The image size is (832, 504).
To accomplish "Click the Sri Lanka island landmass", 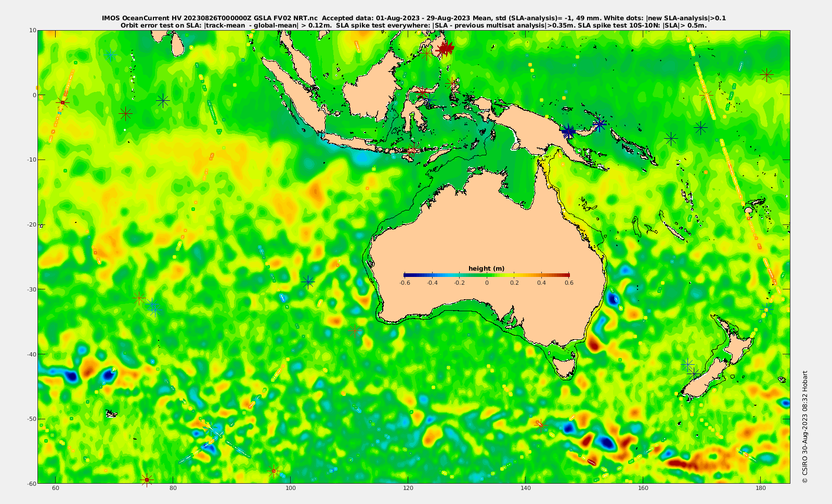I will [x=178, y=45].
